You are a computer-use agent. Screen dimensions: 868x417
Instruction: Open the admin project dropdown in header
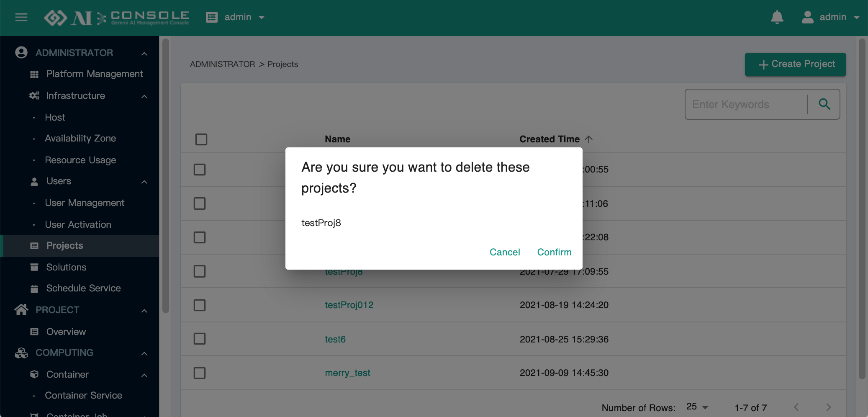tap(244, 17)
